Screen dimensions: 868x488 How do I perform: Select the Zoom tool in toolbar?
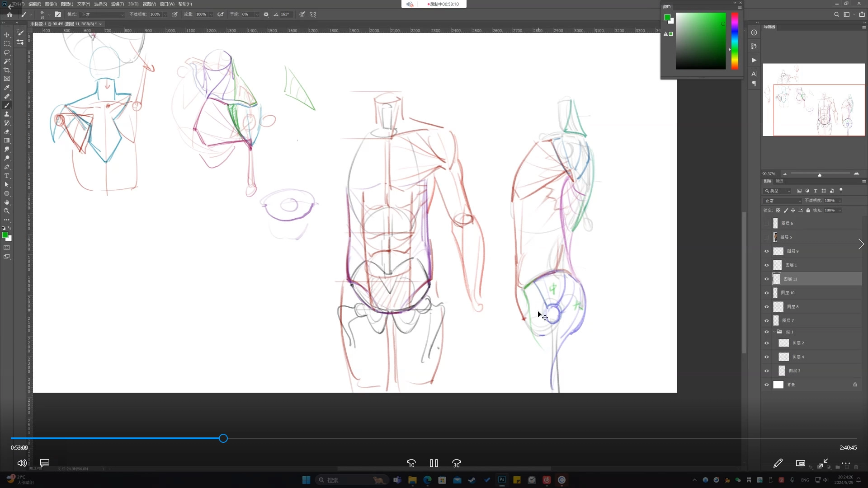pyautogui.click(x=7, y=211)
